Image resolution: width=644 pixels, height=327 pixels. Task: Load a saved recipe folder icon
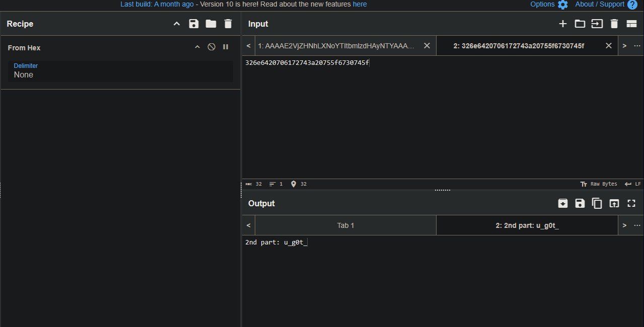210,24
